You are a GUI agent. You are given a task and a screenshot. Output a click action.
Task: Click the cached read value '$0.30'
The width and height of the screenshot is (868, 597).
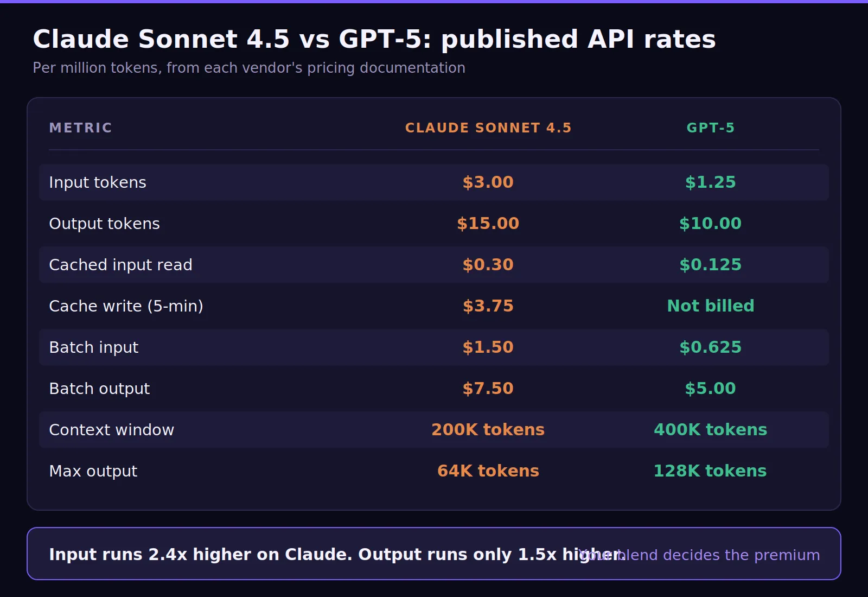click(x=488, y=265)
